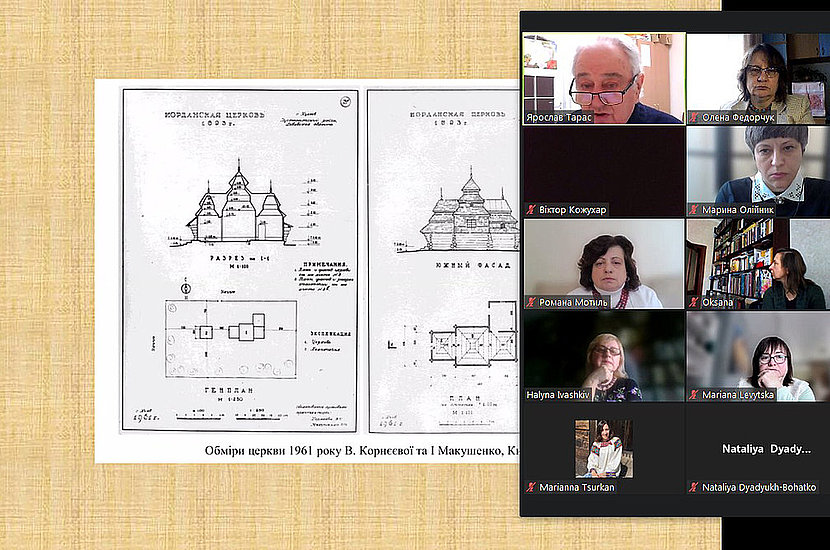Click muted mic icon beside Олена Федорчук

(x=693, y=117)
